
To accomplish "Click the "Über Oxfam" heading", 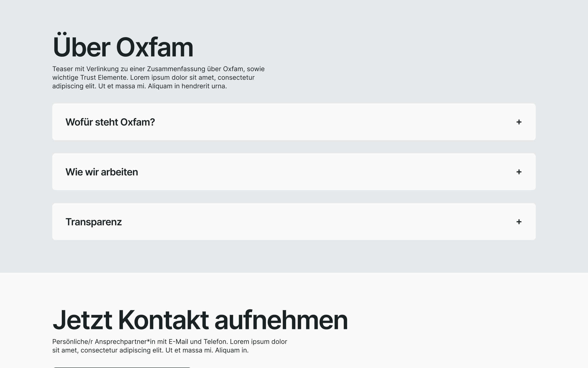I will coord(123,46).
